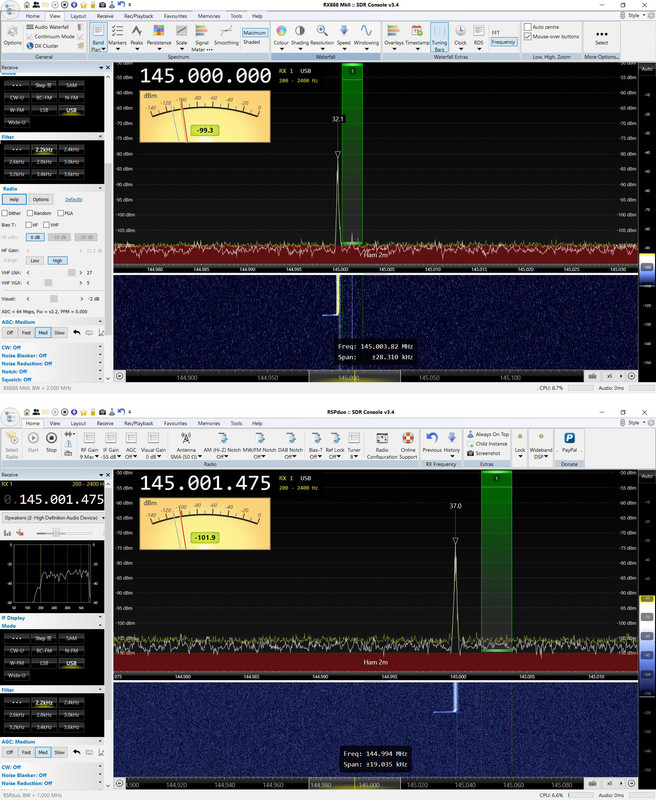656x800 pixels.
Task: Adjust Visual gain slider in RX888 panel
Action: click(54, 299)
